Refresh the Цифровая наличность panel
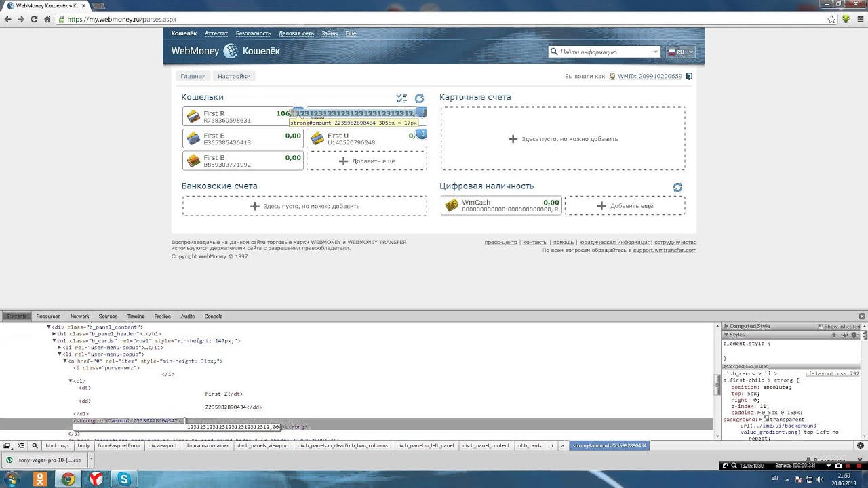Screen dimensions: 868x488 coord(677,187)
